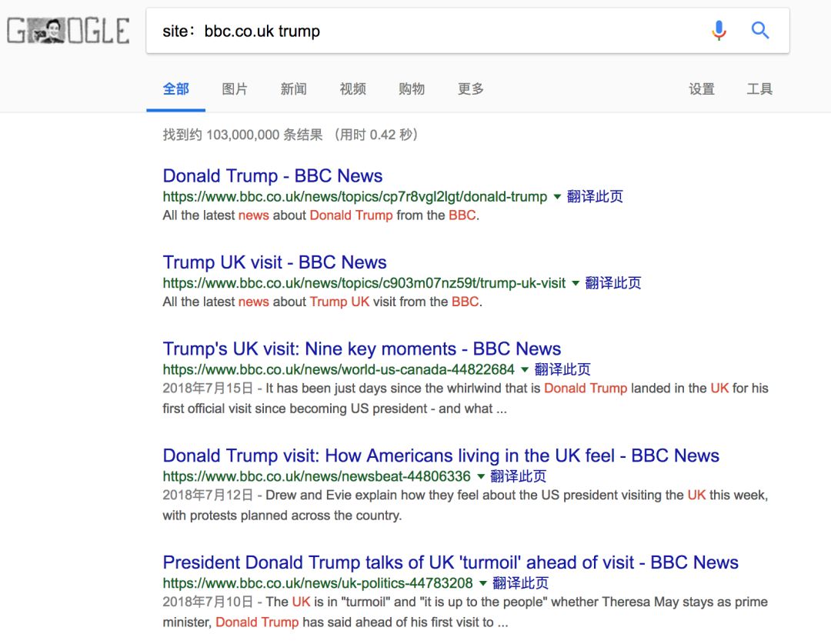Open the 工具 search tools

coord(759,89)
